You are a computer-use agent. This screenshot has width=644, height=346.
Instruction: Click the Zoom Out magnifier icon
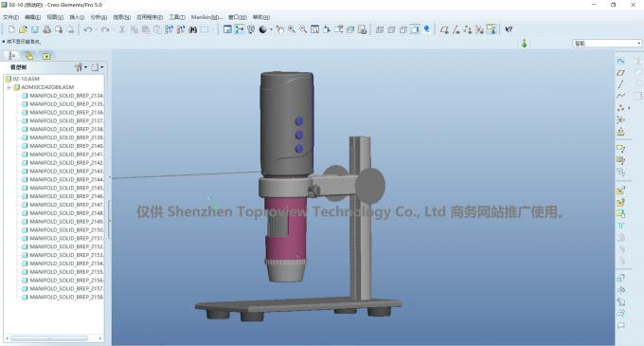tap(303, 29)
